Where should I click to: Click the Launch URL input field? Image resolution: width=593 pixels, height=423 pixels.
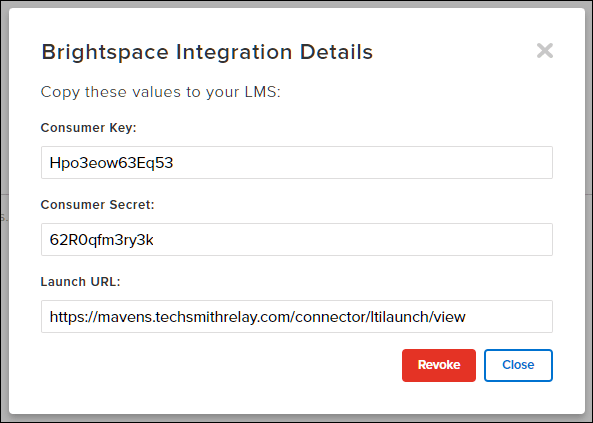pos(297,317)
